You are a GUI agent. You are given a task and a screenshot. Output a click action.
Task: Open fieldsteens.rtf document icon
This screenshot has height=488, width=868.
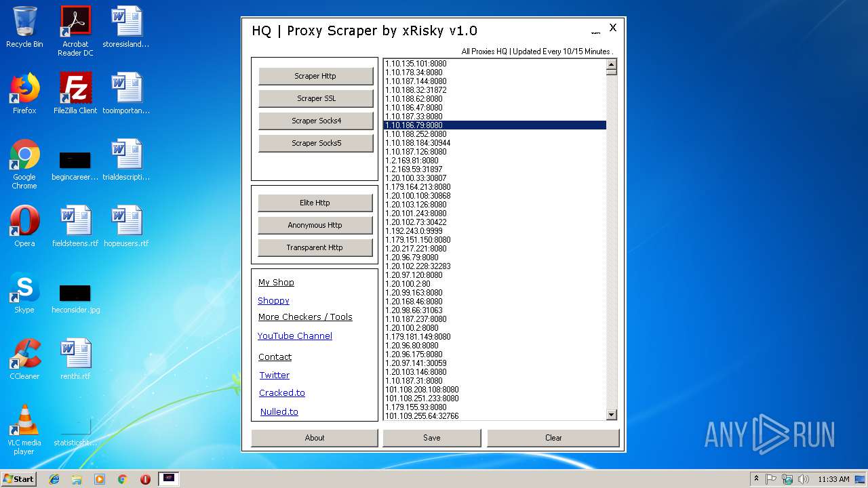(x=75, y=226)
